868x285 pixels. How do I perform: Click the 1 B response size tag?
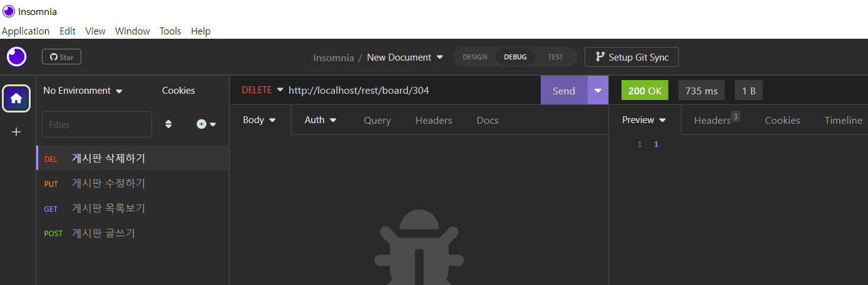pyautogui.click(x=748, y=91)
